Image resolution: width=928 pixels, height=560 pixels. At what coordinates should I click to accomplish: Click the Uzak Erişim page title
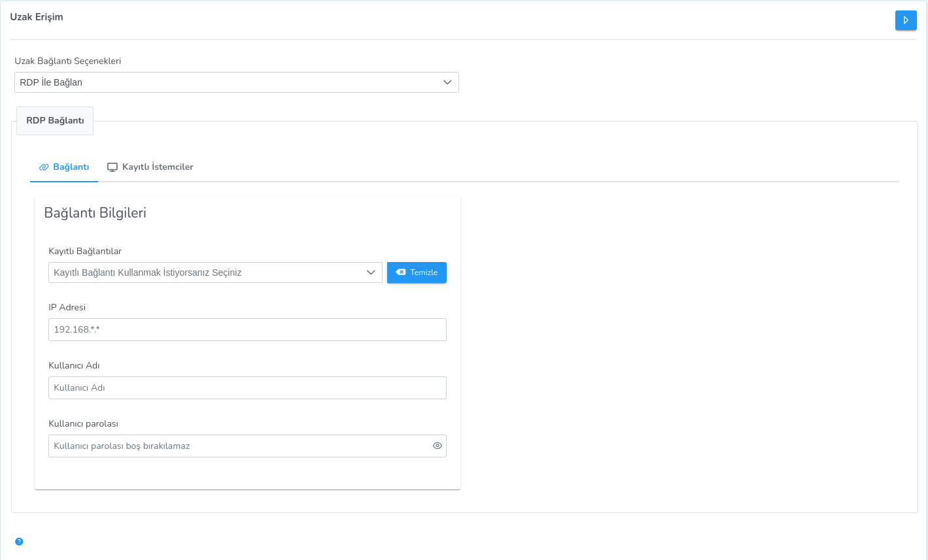37,17
